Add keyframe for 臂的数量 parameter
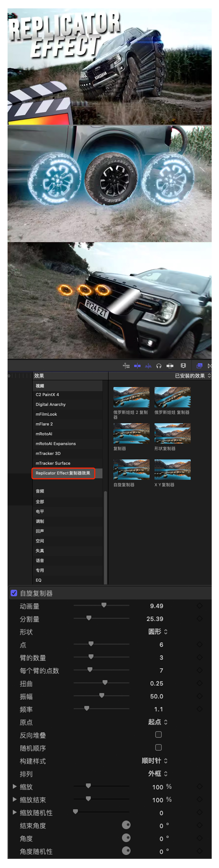Screen dimensions: 219x868 pyautogui.click(x=199, y=657)
